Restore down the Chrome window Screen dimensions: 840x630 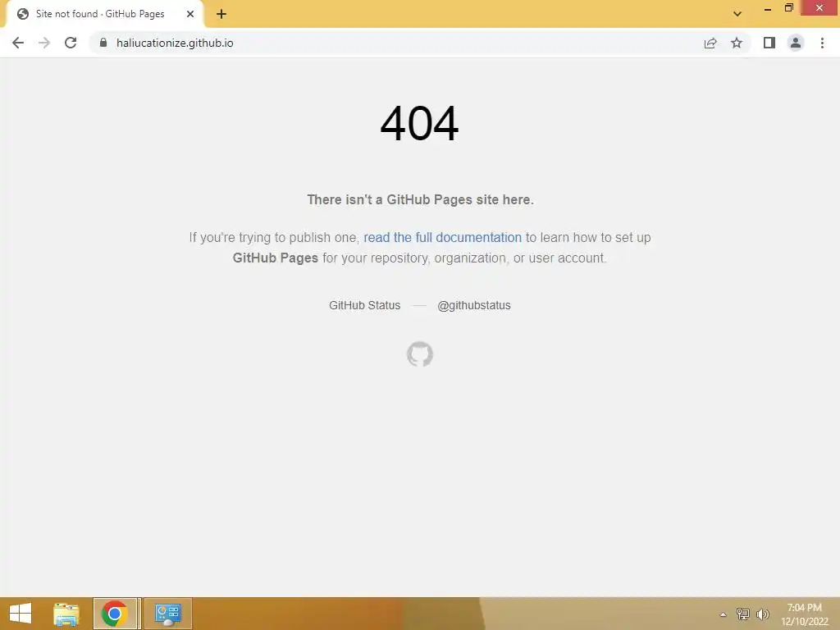[789, 8]
